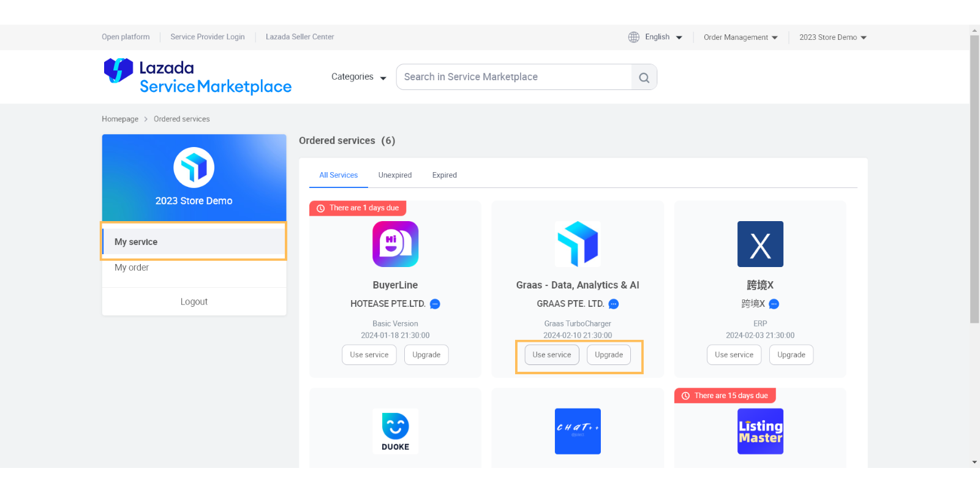Switch to the Expired tab
Screen dimensions: 980x490
[445, 175]
